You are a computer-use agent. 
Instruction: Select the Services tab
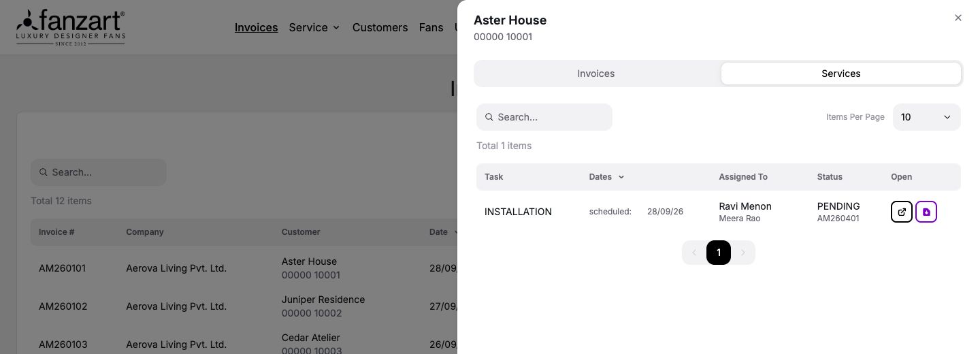pyautogui.click(x=841, y=74)
